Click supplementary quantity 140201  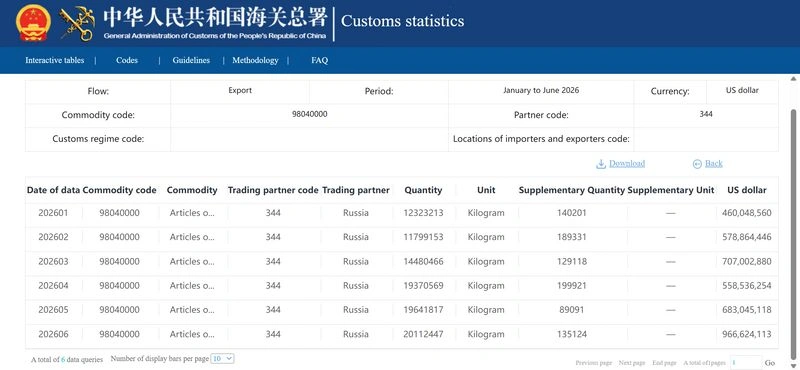pos(571,213)
